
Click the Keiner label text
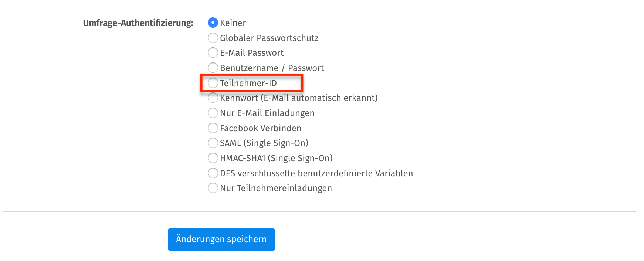pos(233,23)
